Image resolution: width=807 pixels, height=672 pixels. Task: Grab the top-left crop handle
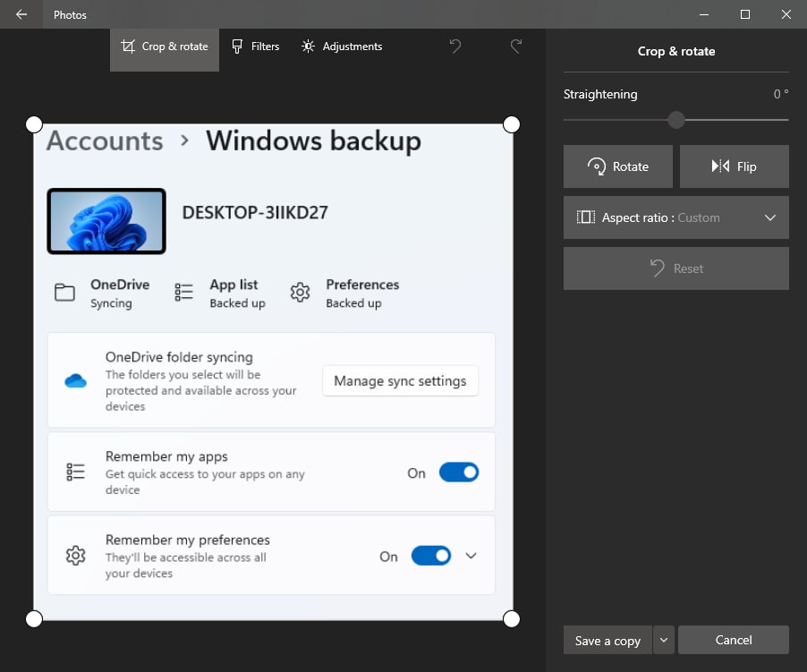pyautogui.click(x=34, y=124)
